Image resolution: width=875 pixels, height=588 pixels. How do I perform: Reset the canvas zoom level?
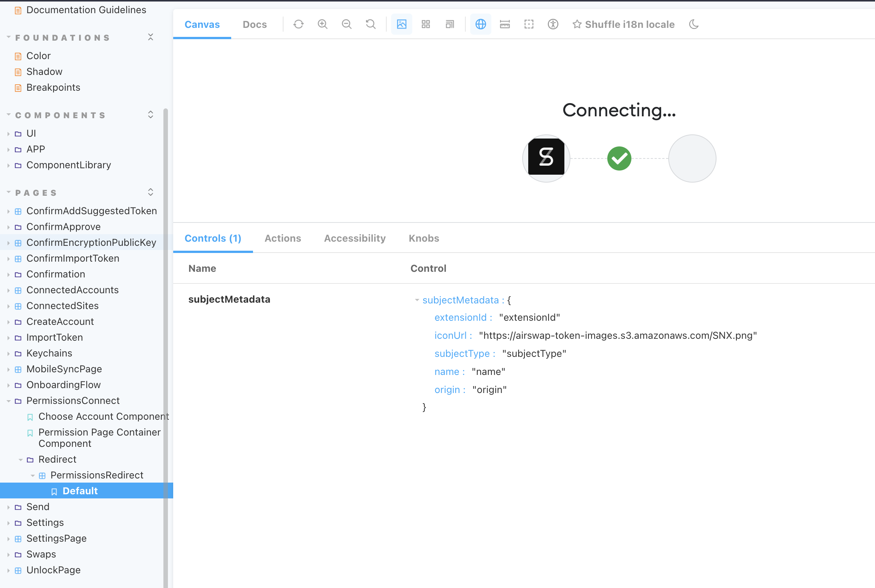(x=370, y=24)
